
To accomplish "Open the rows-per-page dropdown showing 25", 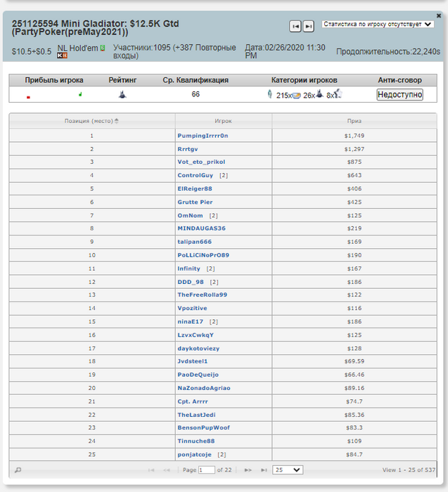I will (288, 470).
